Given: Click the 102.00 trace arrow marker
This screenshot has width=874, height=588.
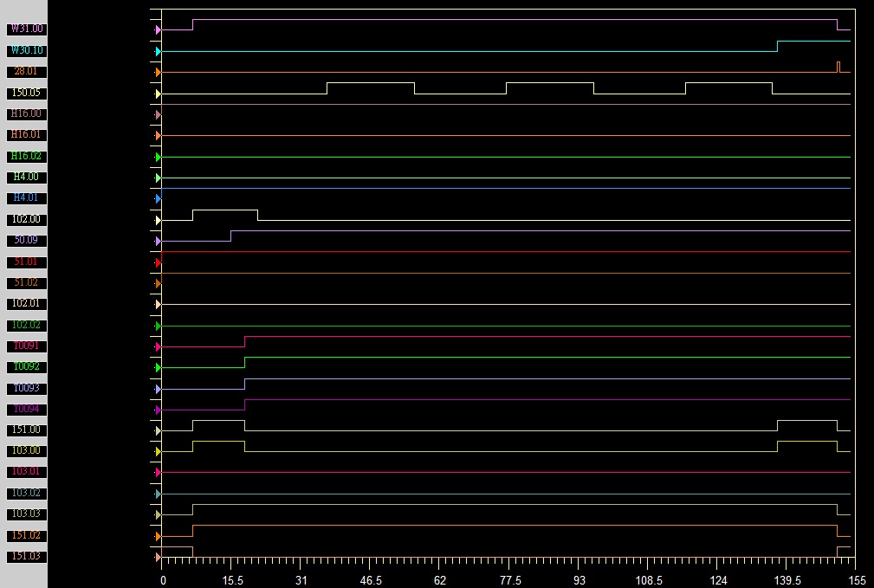Looking at the screenshot, I should [158, 221].
